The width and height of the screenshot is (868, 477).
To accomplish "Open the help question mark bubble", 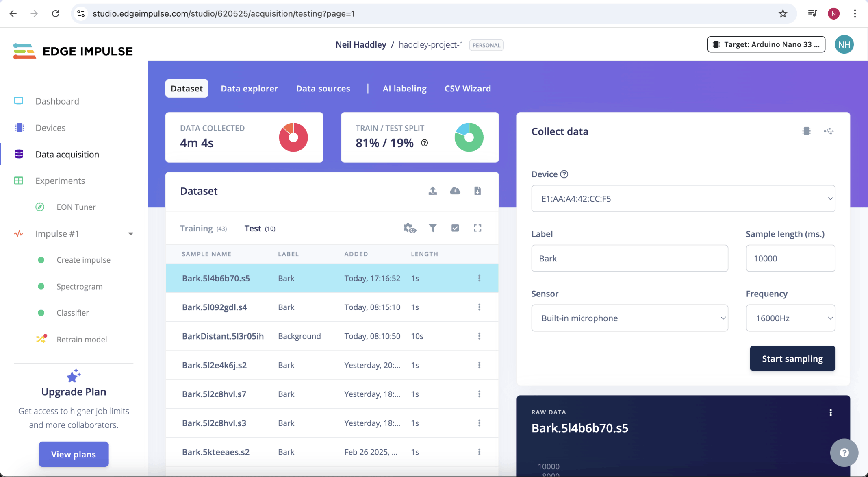I will 844,453.
